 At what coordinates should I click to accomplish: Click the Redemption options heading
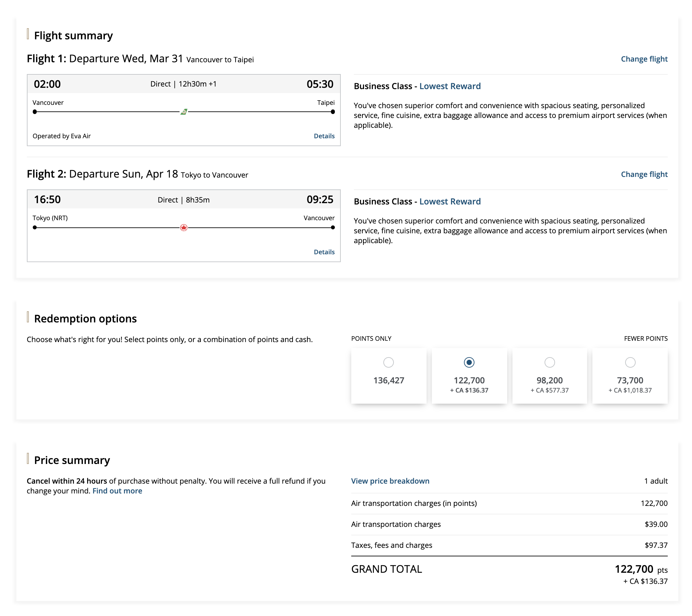click(85, 318)
